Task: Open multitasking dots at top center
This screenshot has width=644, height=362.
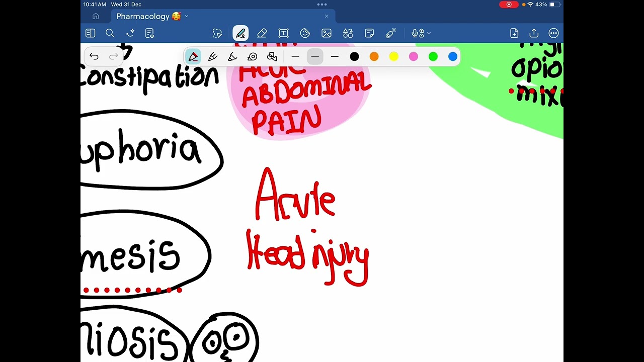Action: coord(322,5)
